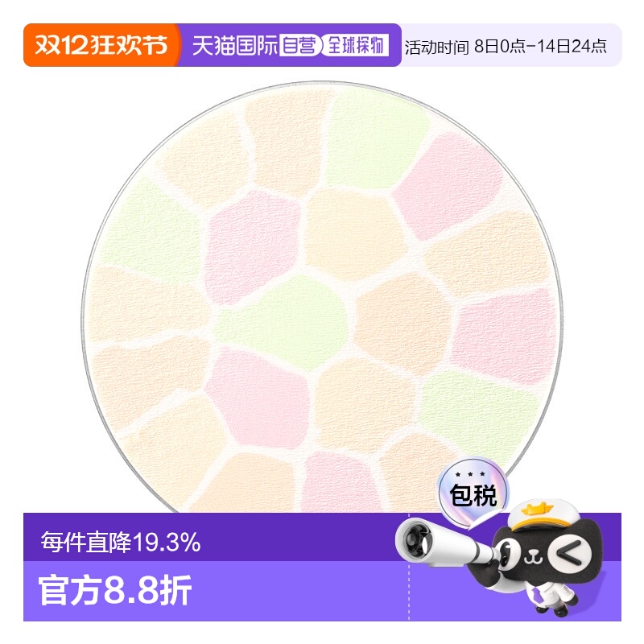Click the 官方8.8折 discount label
644x644 pixels.
(x=116, y=592)
